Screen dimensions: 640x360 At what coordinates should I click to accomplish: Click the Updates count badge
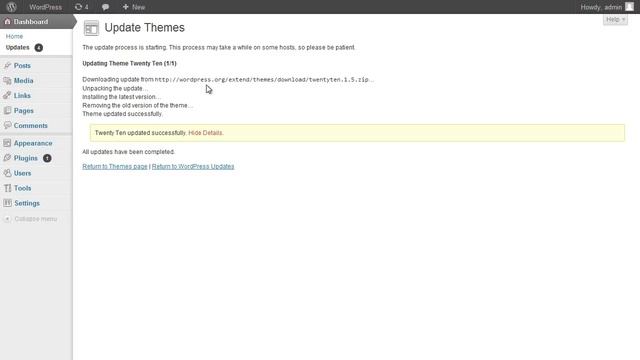point(38,48)
